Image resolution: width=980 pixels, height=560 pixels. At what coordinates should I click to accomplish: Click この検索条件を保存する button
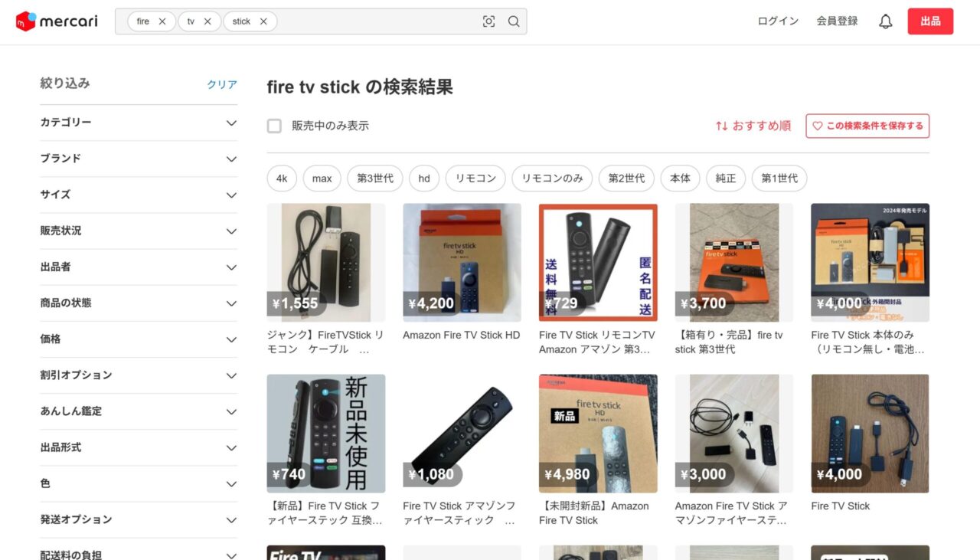(867, 126)
